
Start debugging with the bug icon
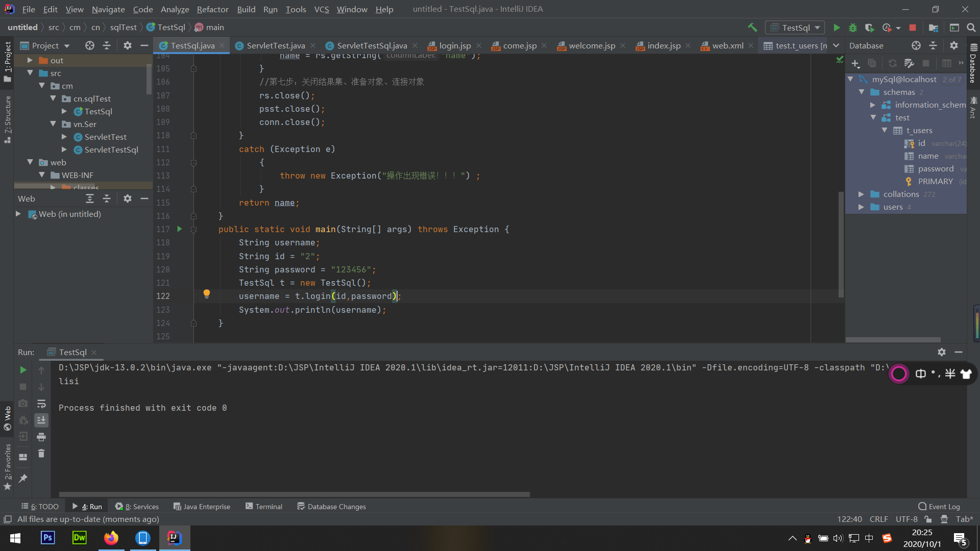pos(853,28)
